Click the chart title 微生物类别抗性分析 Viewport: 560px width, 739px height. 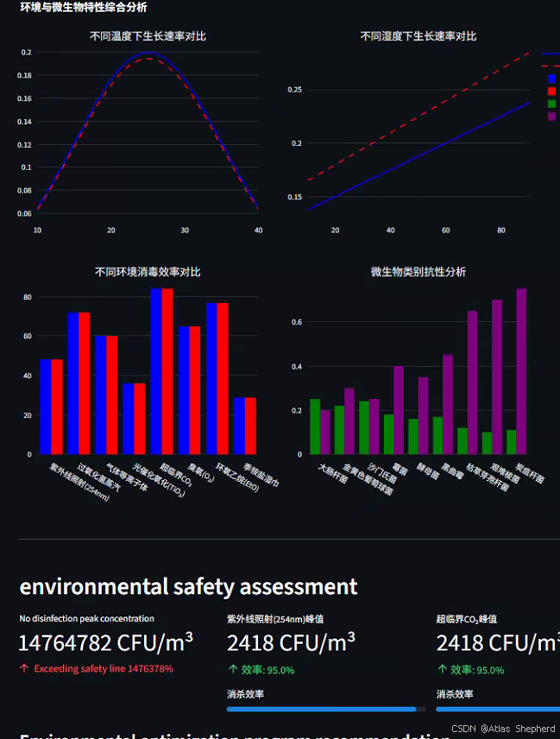418,272
